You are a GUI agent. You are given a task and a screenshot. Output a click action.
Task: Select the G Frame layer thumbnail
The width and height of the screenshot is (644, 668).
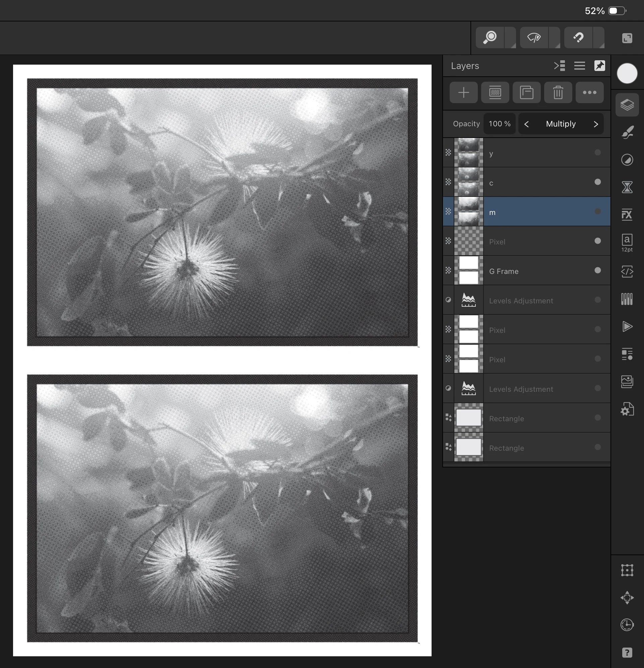(x=469, y=270)
